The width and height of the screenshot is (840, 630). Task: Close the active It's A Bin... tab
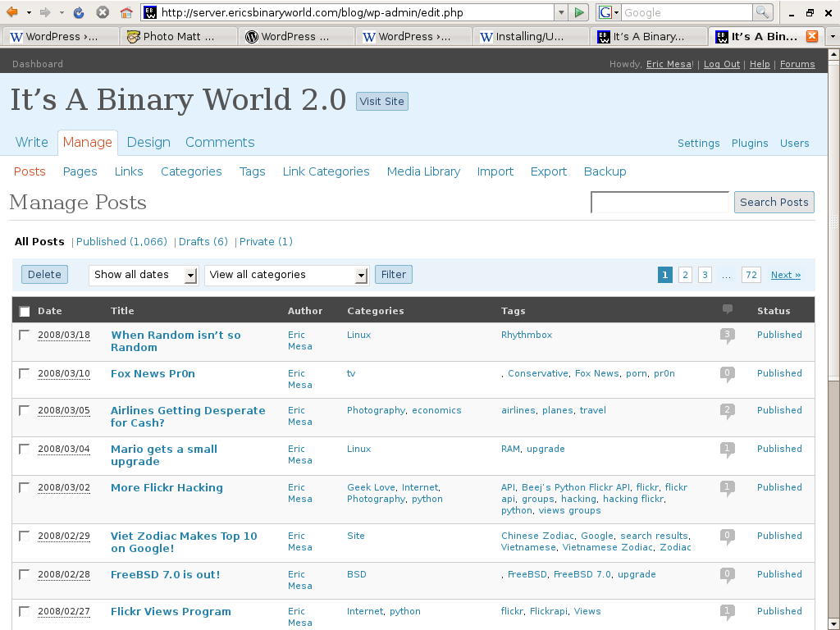coord(812,36)
